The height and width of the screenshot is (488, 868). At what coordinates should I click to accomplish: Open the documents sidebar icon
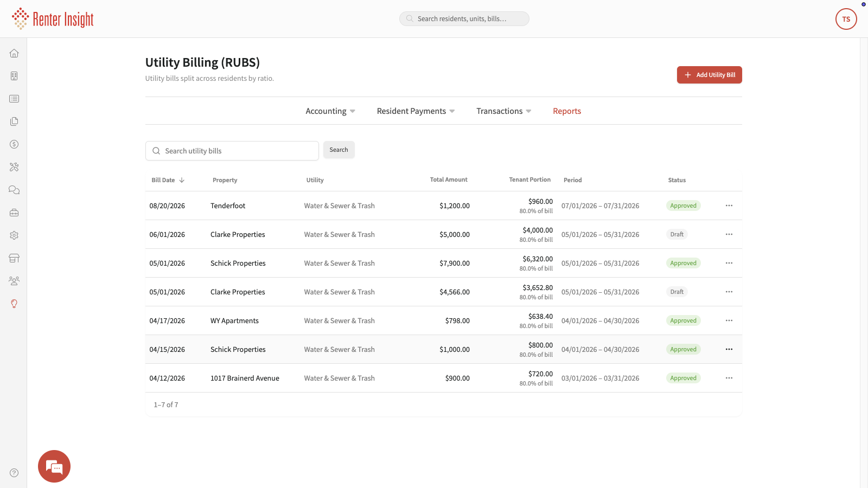coord(14,121)
